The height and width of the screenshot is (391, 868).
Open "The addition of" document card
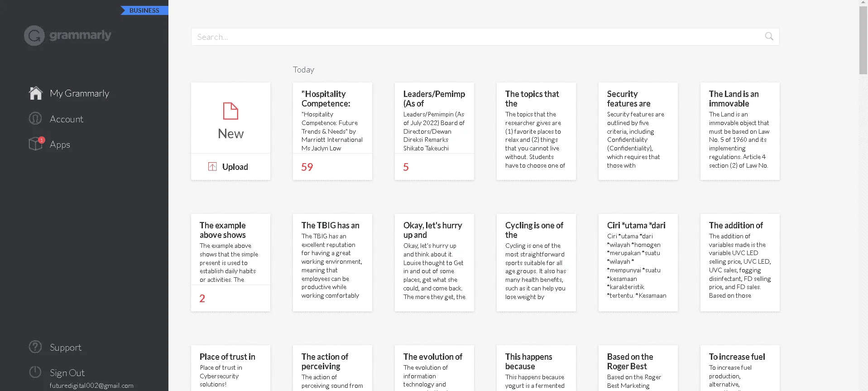[x=740, y=262]
